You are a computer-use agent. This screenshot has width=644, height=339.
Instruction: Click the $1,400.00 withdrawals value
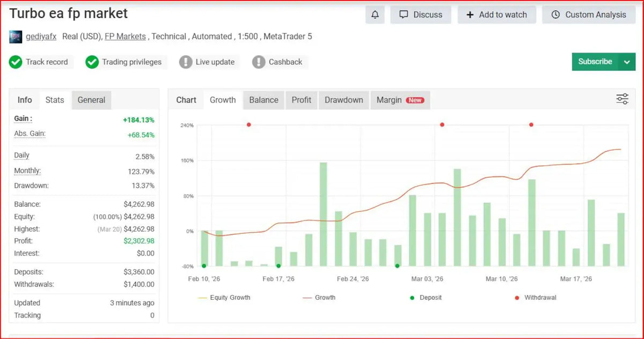click(139, 285)
